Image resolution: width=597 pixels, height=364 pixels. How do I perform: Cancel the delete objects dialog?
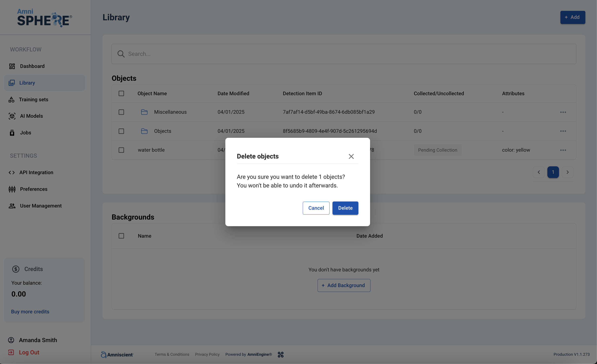[x=316, y=208]
